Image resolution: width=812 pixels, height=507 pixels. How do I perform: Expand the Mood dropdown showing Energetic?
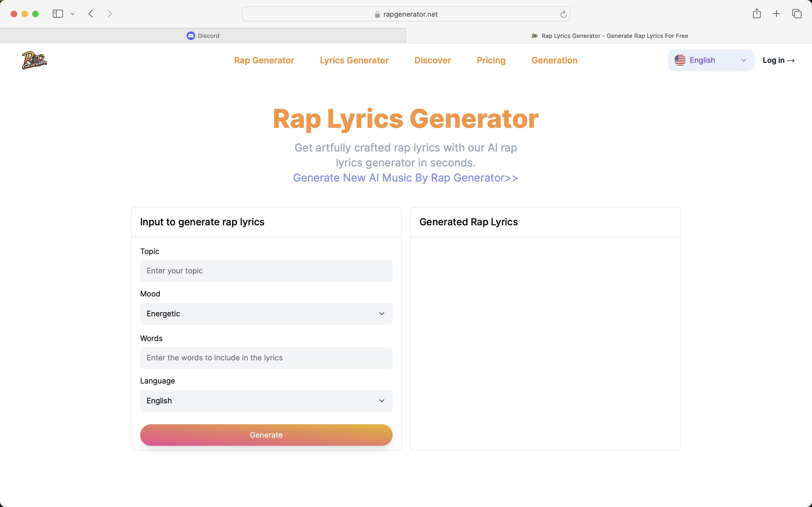[266, 314]
